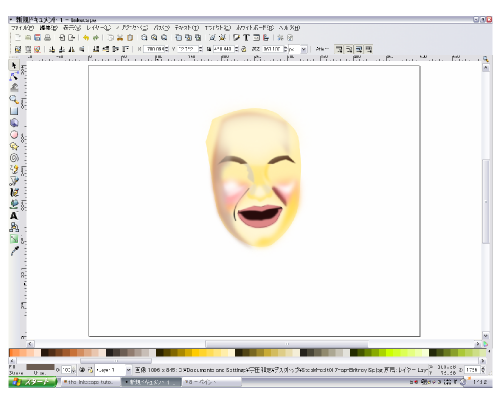500x400 pixels.
Task: Click the opacity O field stepper
Action: [x=73, y=370]
